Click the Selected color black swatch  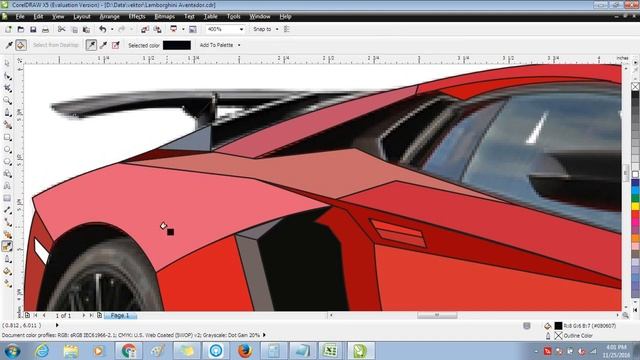[x=177, y=45]
